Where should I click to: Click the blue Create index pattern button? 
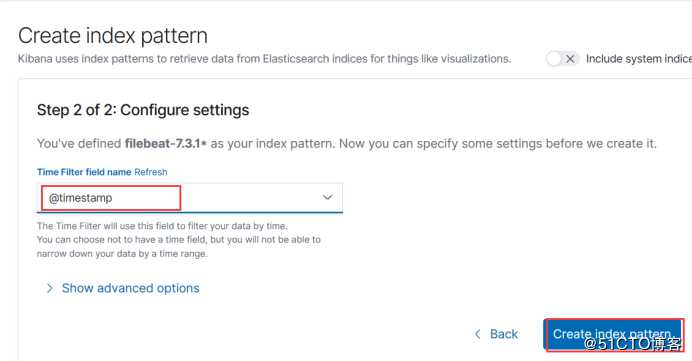614,335
